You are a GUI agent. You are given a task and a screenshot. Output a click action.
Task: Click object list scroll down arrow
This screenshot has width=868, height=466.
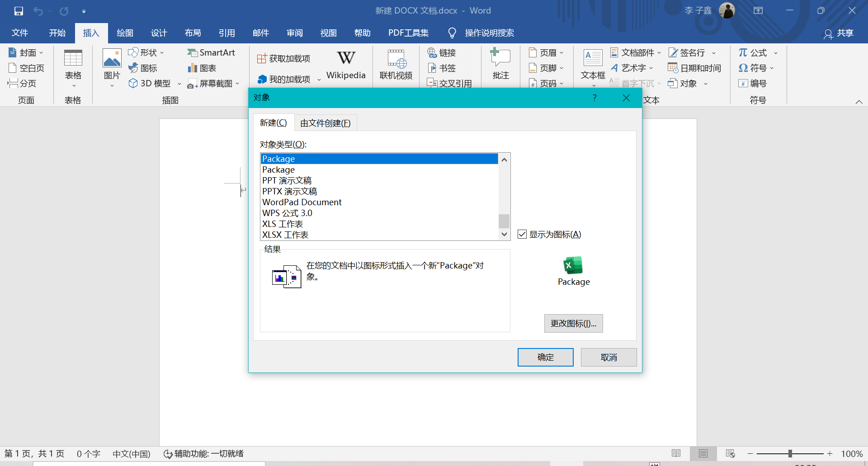point(504,234)
